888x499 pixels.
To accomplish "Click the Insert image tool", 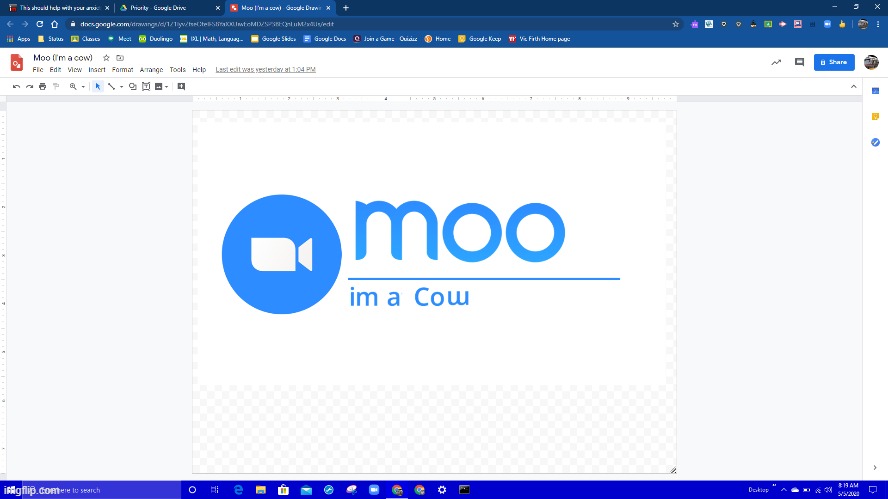I will point(159,87).
